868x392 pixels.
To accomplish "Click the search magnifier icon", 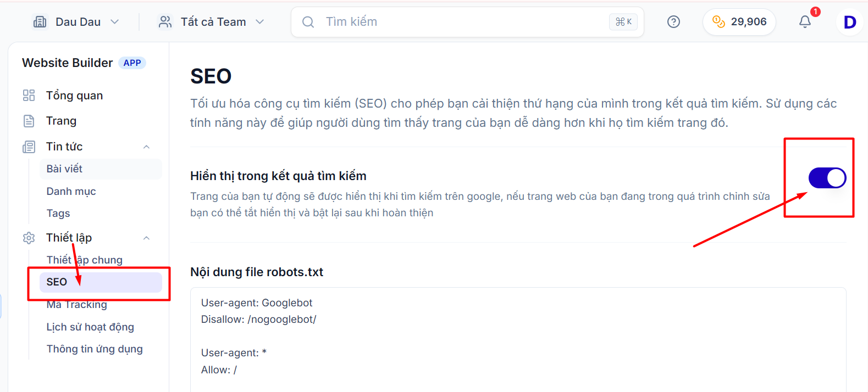I will point(308,22).
